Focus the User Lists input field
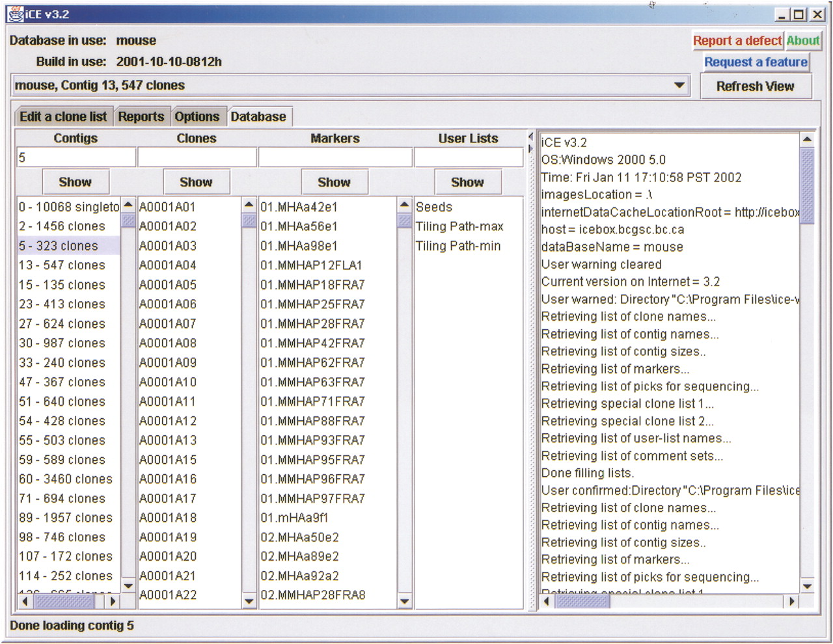The height and width of the screenshot is (644, 833). (x=469, y=157)
